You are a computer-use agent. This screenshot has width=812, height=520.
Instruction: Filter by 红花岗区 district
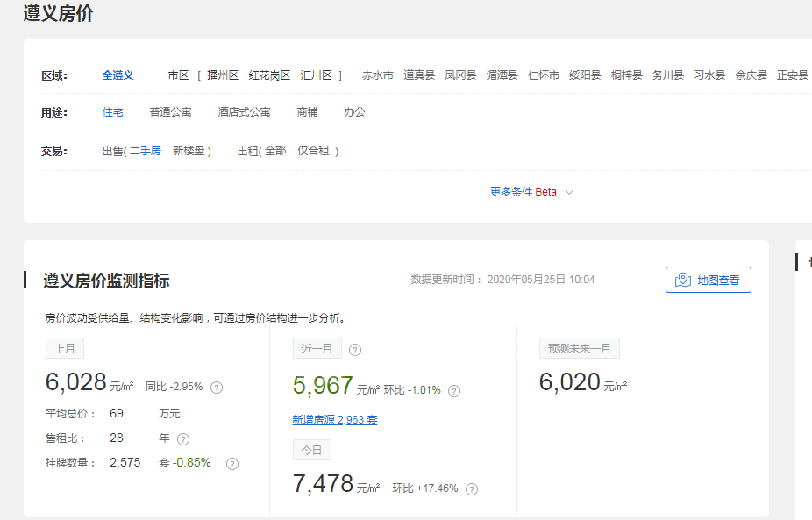[x=269, y=75]
